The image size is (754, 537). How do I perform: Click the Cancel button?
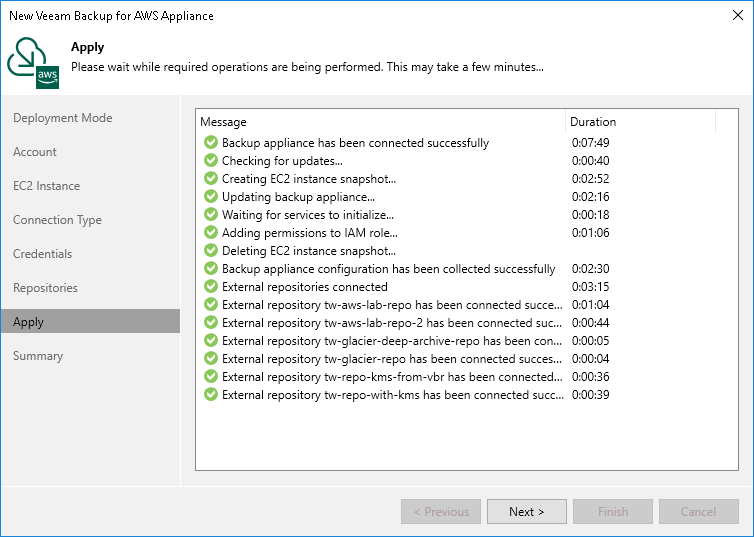[x=698, y=512]
